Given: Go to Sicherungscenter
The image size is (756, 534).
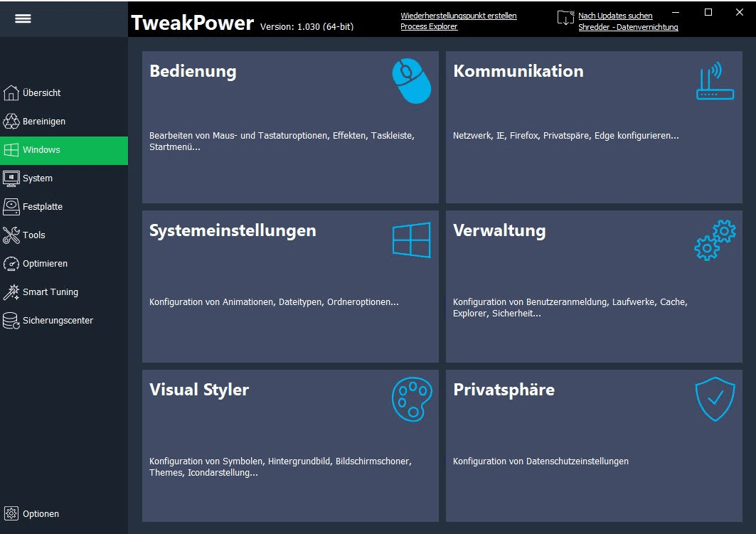Looking at the screenshot, I should 64,321.
